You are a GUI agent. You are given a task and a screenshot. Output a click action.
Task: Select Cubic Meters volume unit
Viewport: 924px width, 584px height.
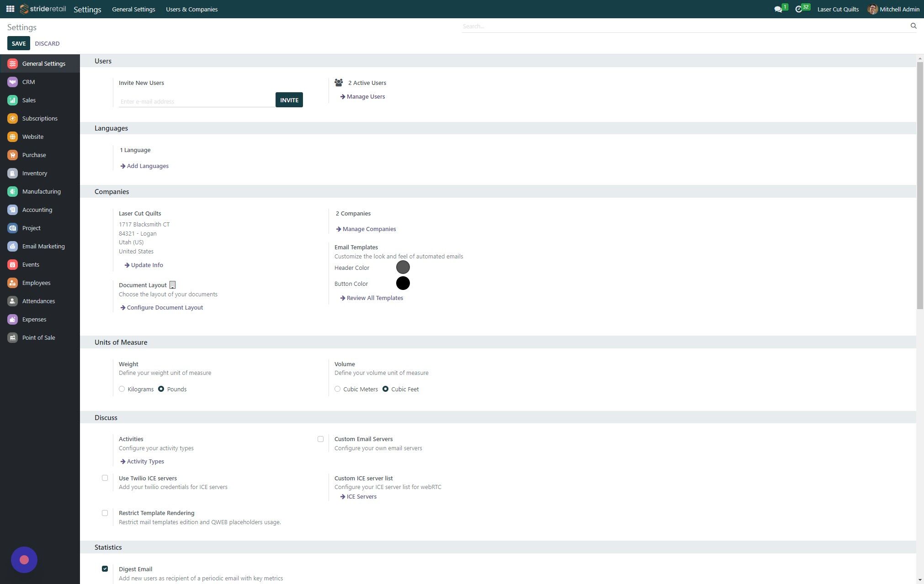(337, 389)
